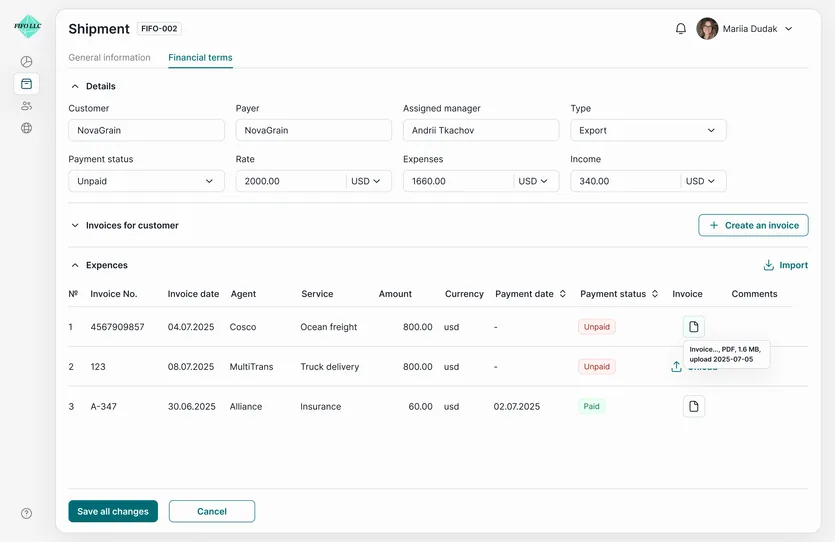Screen dimensions: 835x542
Task: Open Payment status dropdown showing Unpaid
Action: (x=146, y=181)
